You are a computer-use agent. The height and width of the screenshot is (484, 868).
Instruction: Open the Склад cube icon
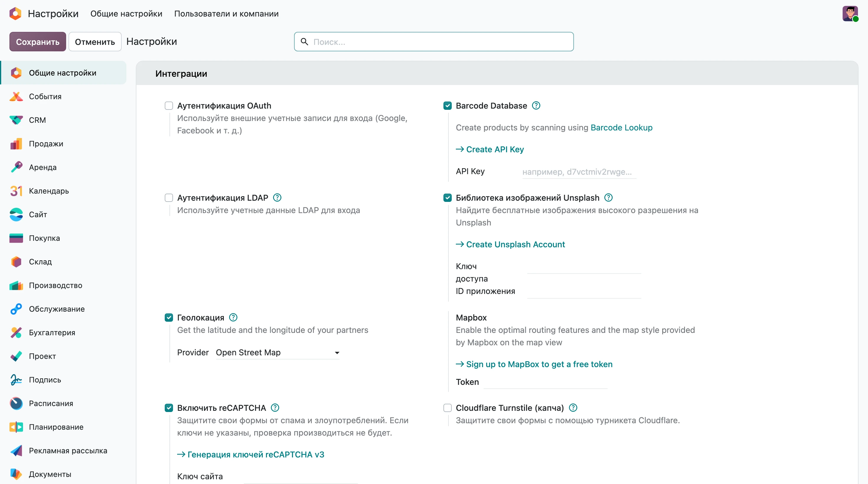[16, 261]
